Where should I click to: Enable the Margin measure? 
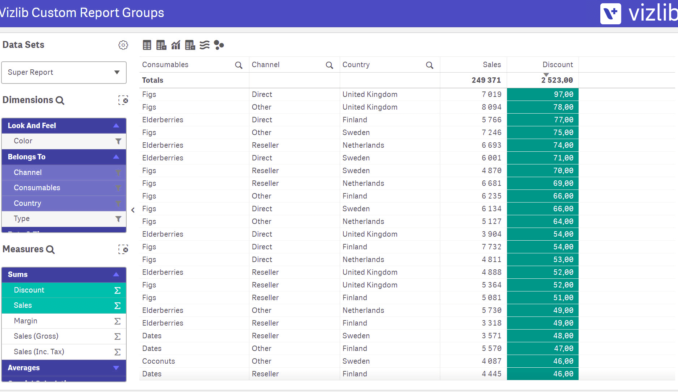click(64, 321)
